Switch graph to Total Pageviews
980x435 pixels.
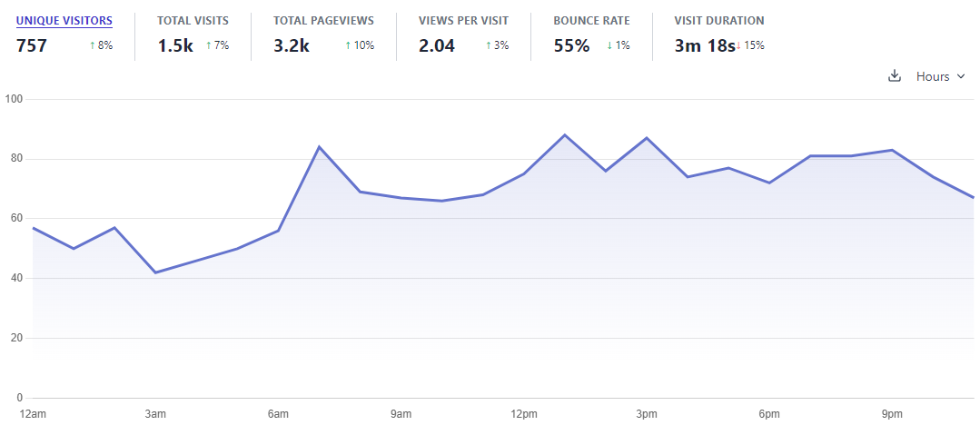tap(323, 21)
